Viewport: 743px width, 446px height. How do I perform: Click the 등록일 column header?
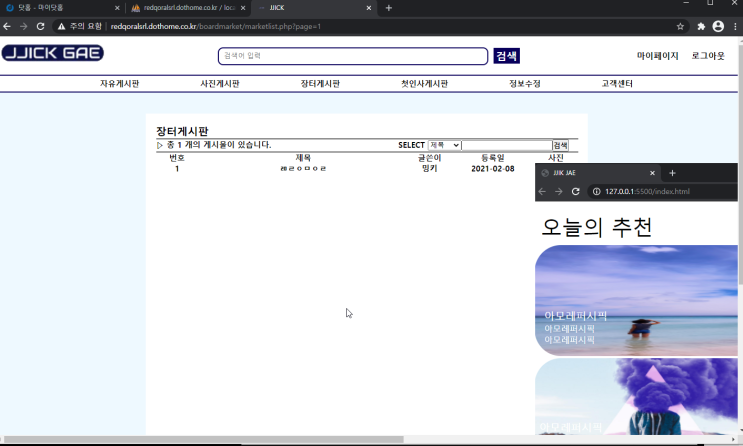[x=493, y=158]
